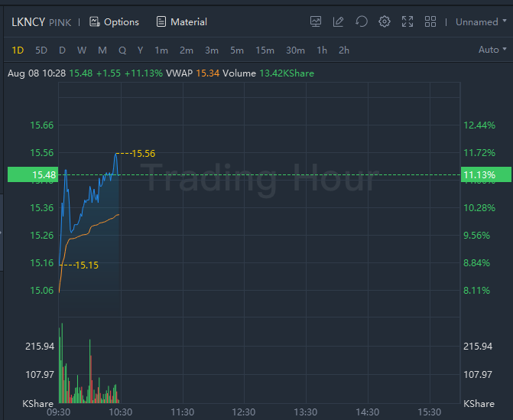This screenshot has width=513, height=420.
Task: Switch to the 1h interval tab
Action: coord(322,50)
